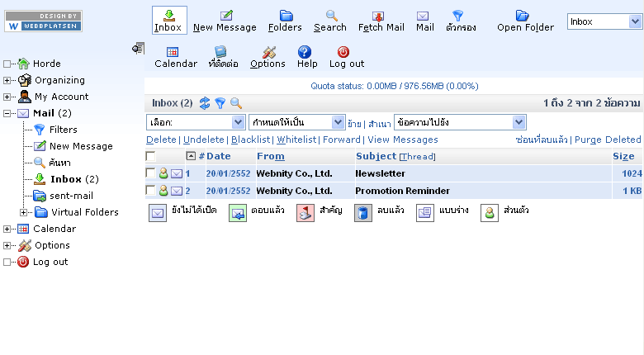Click the Organizing icon in sidebar

(25, 80)
